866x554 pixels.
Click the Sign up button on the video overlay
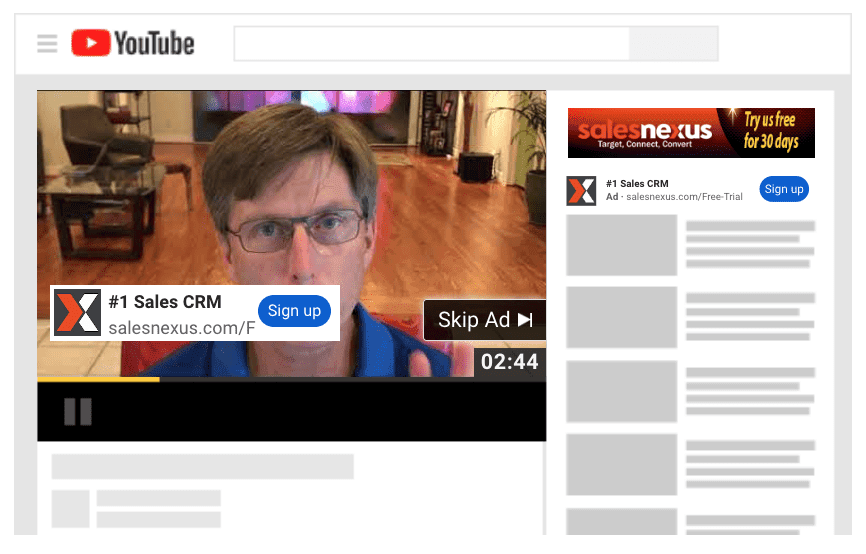294,311
